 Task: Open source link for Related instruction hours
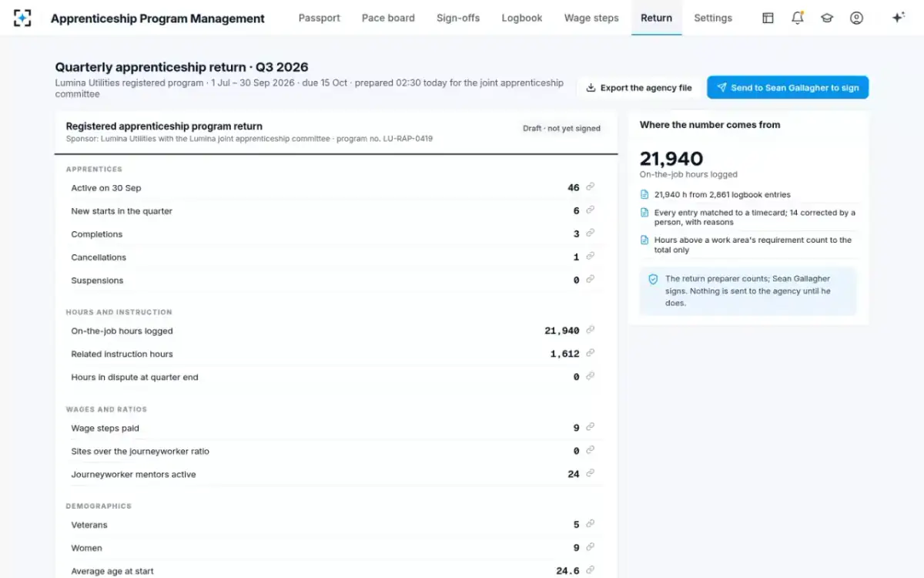coord(591,354)
